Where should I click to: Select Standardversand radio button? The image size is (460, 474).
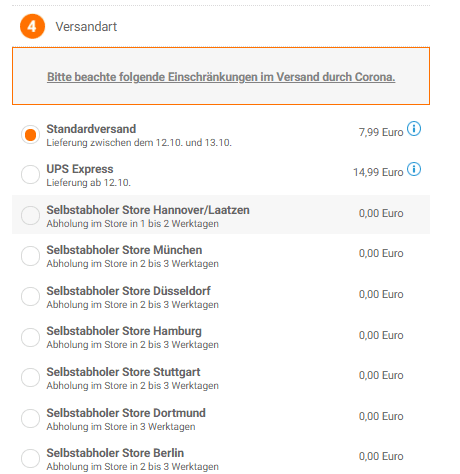pos(30,135)
